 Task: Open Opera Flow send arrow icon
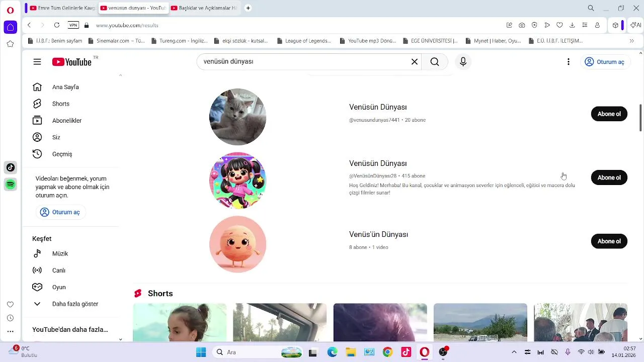[547, 25]
